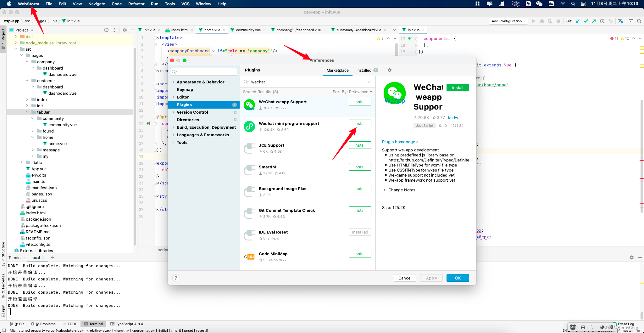Image resolution: width=644 pixels, height=333 pixels.
Task: Open Git commit dialog with checkmark icon
Action: tap(586, 21)
